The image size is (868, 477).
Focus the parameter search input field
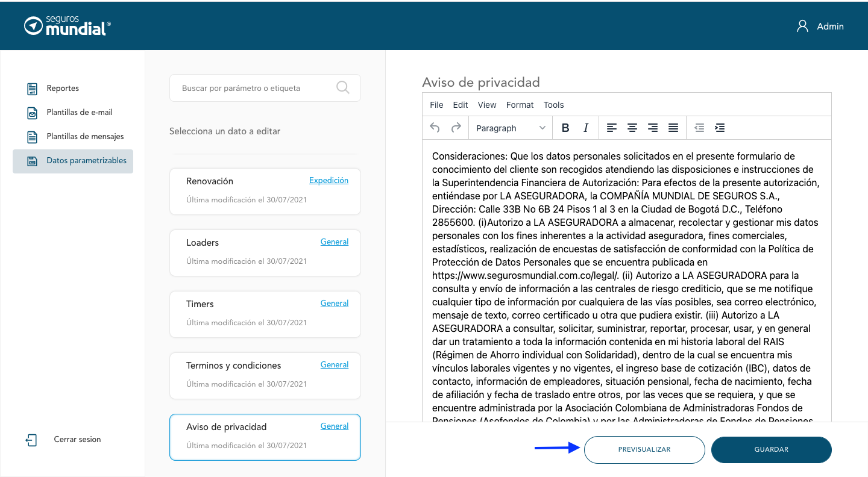coord(265,88)
